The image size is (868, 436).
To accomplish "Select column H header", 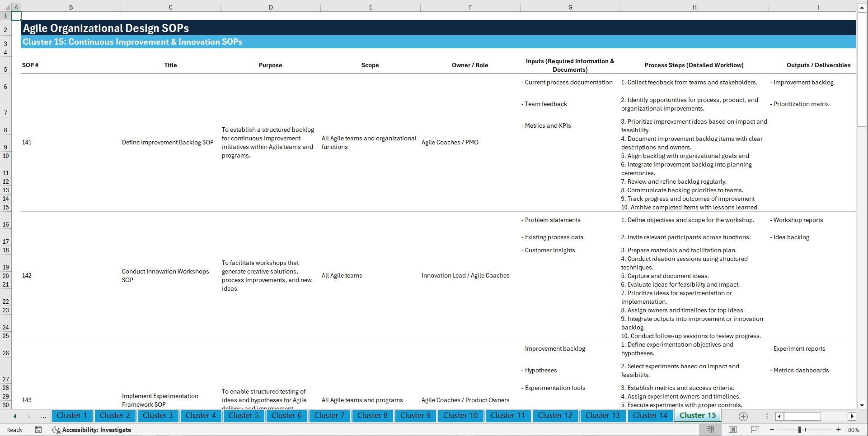I will click(x=694, y=7).
